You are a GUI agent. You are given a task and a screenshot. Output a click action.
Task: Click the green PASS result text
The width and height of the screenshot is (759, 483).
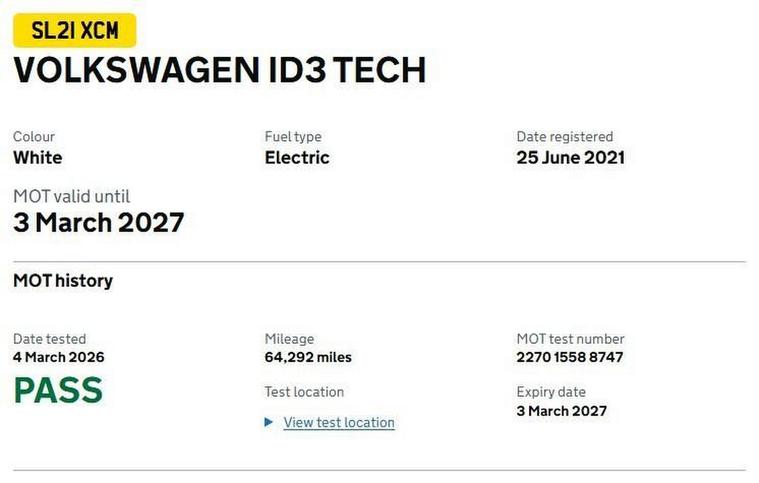58,390
